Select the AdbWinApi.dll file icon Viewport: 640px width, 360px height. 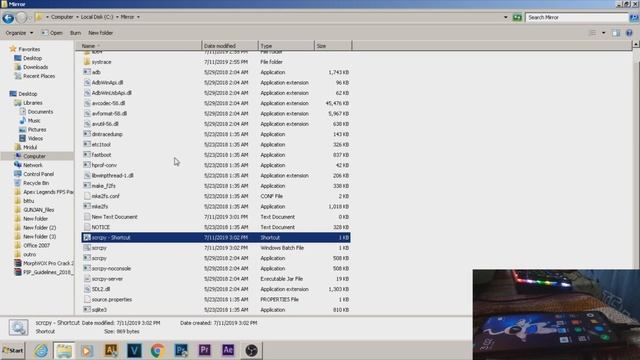coord(87,82)
